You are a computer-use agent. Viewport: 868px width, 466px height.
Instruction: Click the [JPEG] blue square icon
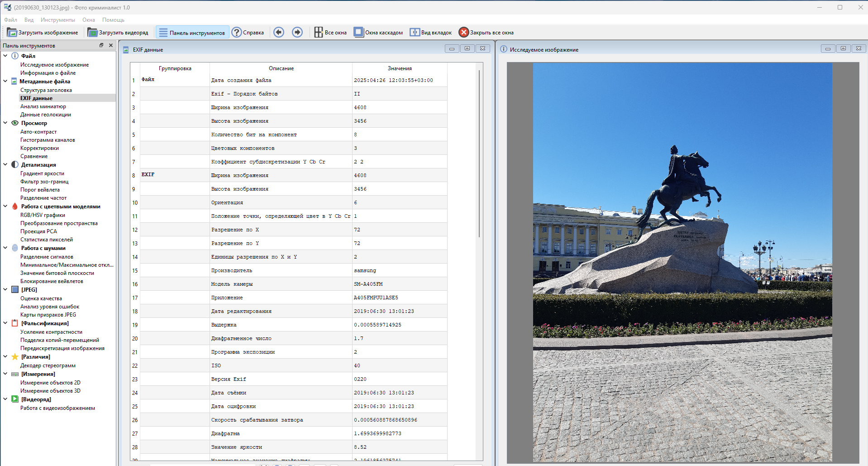[x=15, y=289]
